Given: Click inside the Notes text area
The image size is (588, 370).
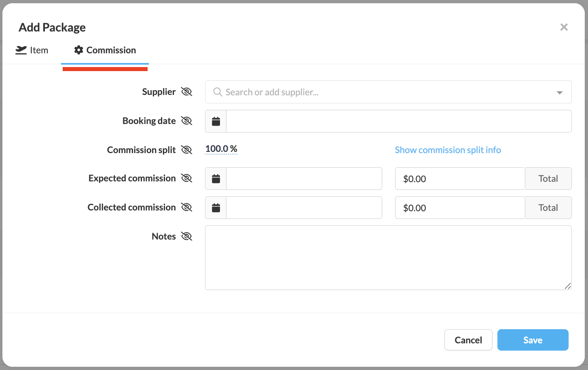Looking at the screenshot, I should (x=388, y=258).
